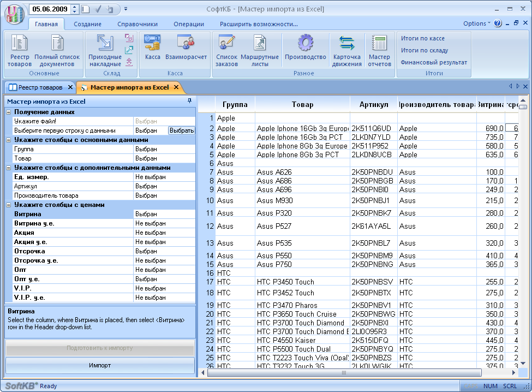This screenshot has height=392, width=532.
Task: Open Полный список документов
Action: tap(57, 51)
